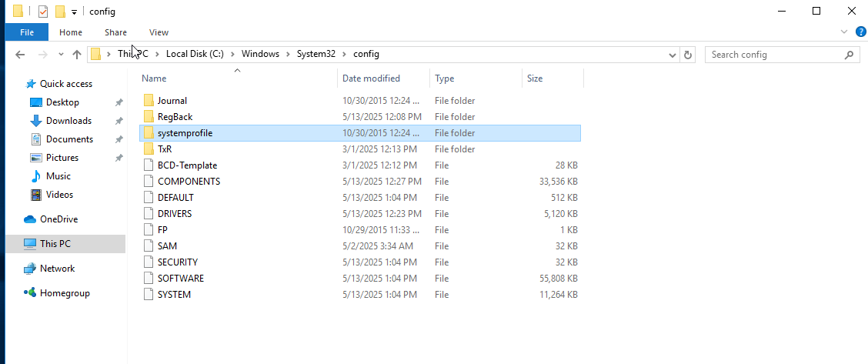Click the Search config input field

[773, 55]
